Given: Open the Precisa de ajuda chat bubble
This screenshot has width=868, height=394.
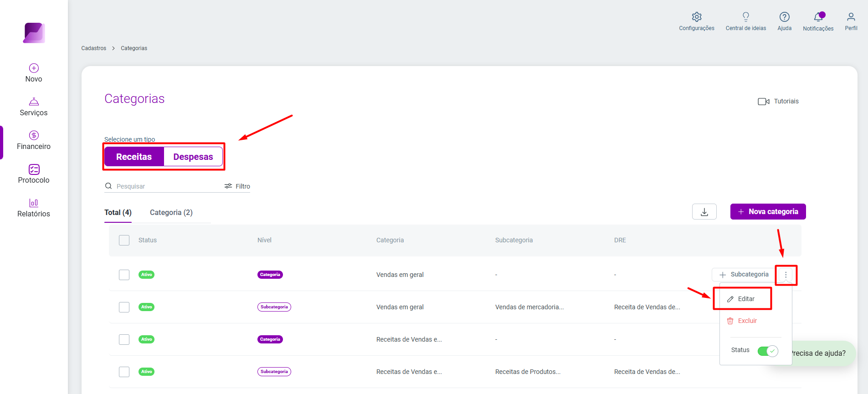Looking at the screenshot, I should tap(818, 353).
